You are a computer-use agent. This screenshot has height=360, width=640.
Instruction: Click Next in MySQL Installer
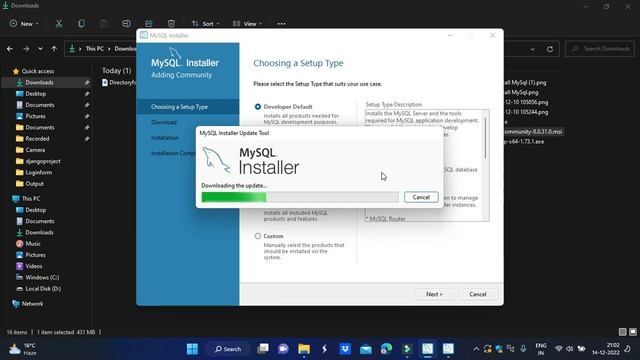click(434, 294)
